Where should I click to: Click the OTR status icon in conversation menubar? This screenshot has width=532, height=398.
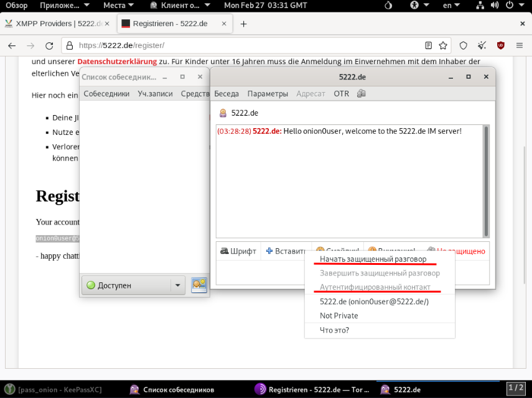pos(361,94)
